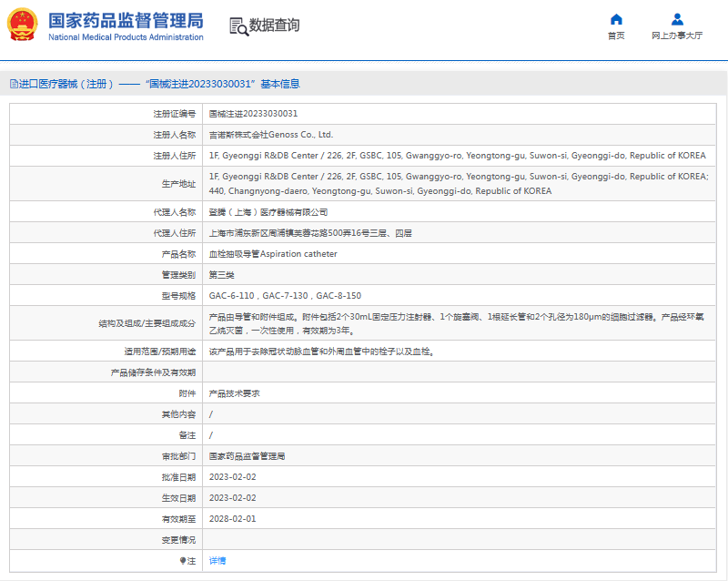Select expiry date 2028-02-01
The height and width of the screenshot is (581, 728).
click(x=232, y=519)
